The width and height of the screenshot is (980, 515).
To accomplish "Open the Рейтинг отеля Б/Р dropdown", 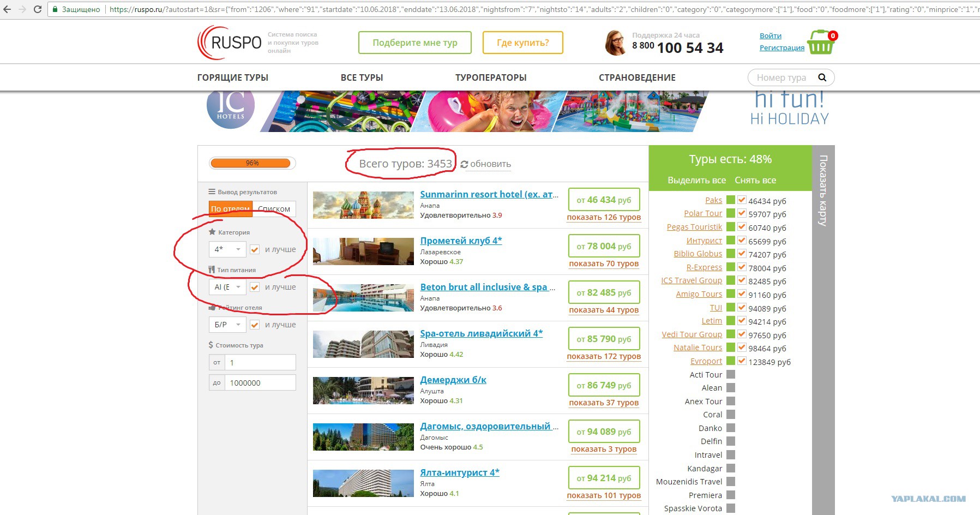I will point(227,325).
